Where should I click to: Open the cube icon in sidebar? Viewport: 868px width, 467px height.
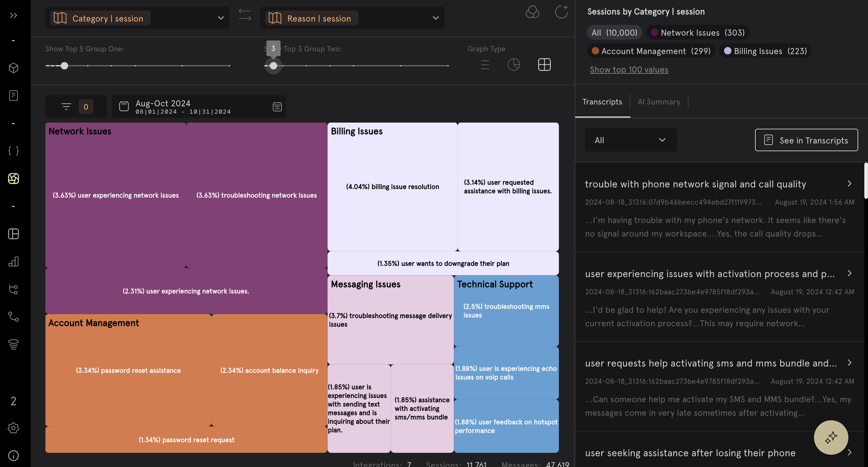pyautogui.click(x=14, y=68)
